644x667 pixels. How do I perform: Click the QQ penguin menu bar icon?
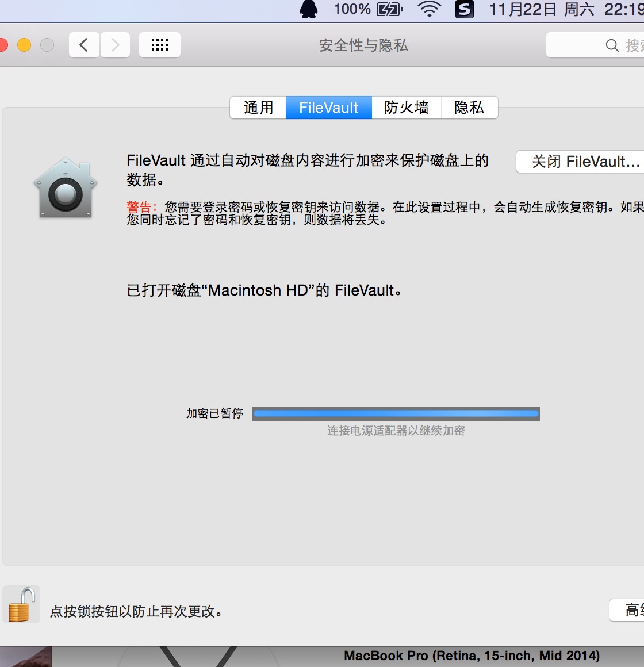[309, 9]
